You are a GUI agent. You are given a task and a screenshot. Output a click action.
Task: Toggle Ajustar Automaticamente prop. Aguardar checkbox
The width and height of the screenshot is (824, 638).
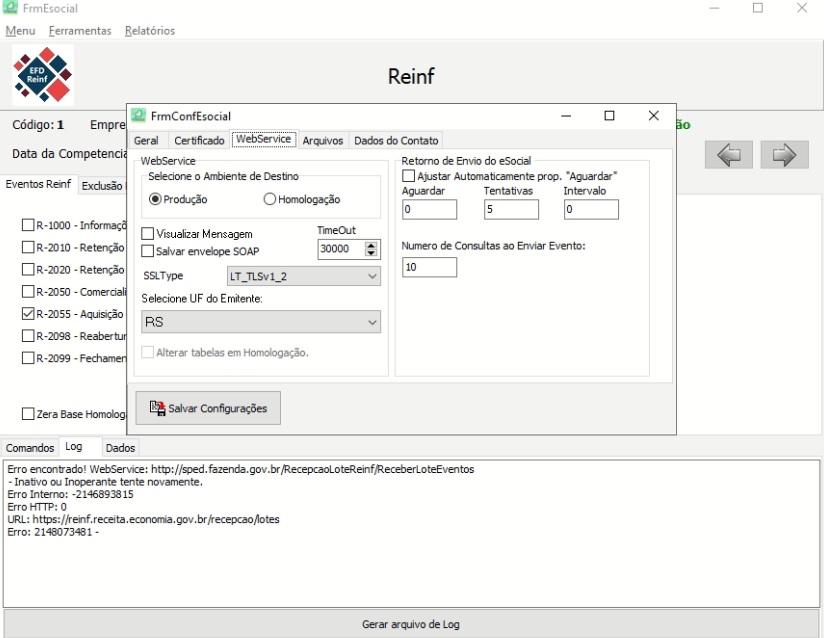(x=408, y=176)
